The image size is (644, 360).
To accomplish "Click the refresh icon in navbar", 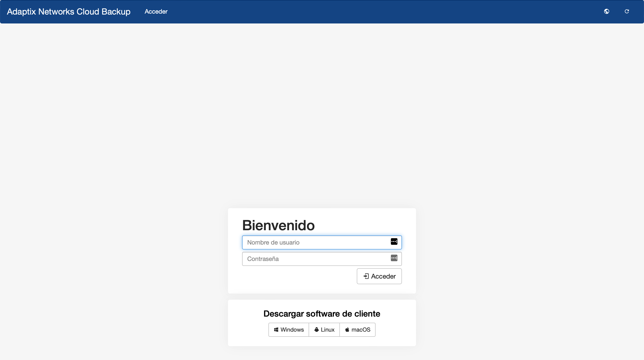I will [x=627, y=11].
